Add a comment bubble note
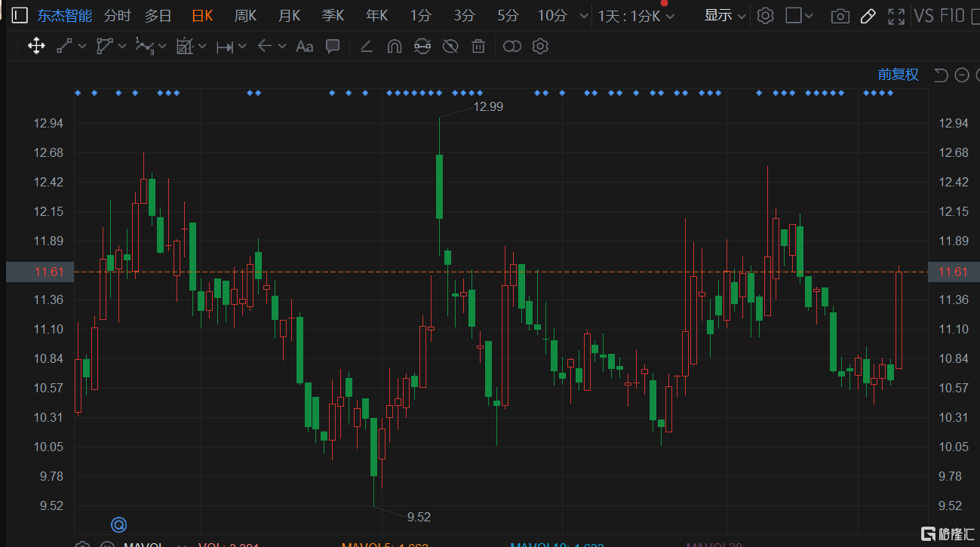This screenshot has height=547, width=980. pyautogui.click(x=333, y=47)
